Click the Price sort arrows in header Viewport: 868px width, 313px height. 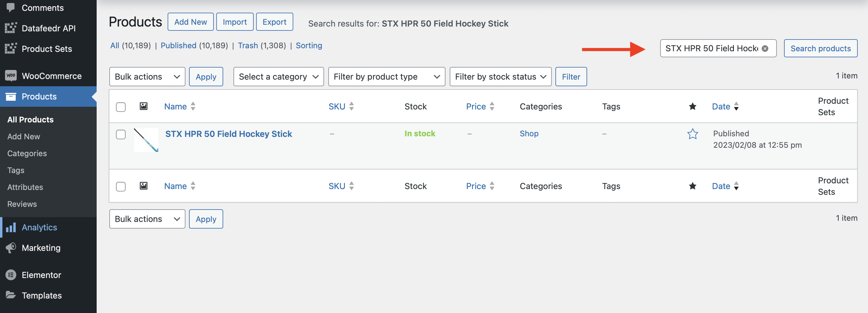(492, 106)
